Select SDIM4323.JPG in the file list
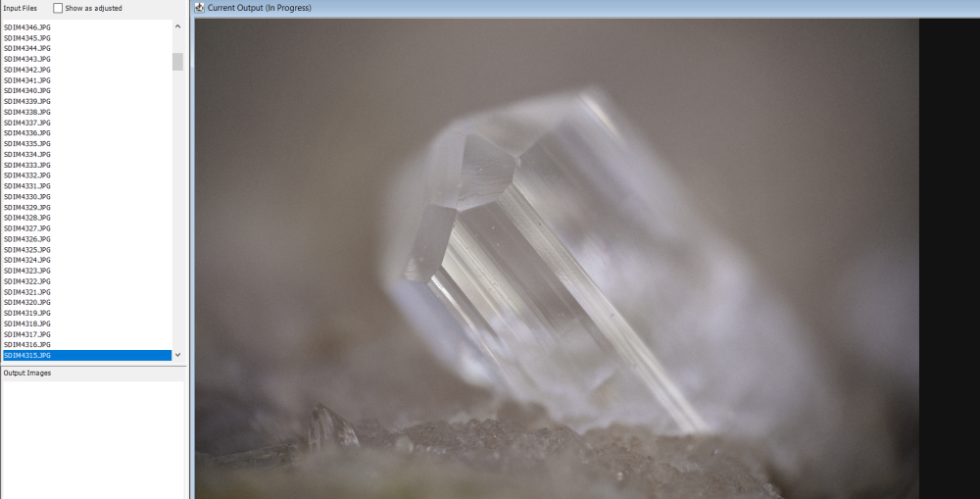 tap(27, 271)
